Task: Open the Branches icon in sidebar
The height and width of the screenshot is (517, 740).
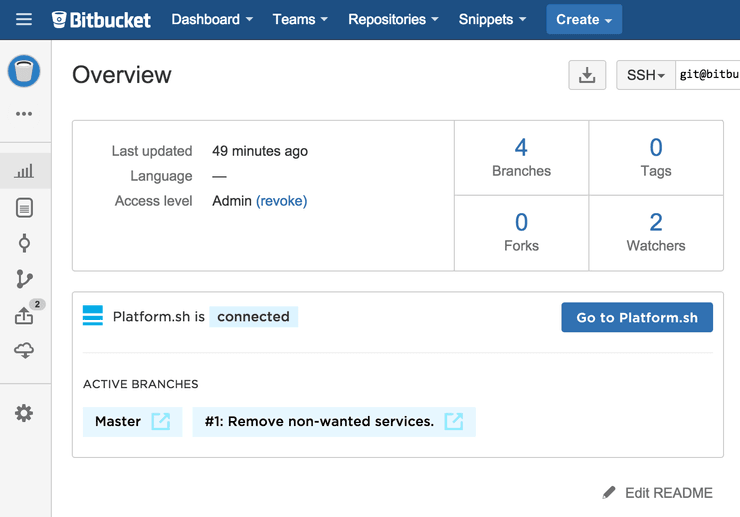Action: (x=24, y=279)
